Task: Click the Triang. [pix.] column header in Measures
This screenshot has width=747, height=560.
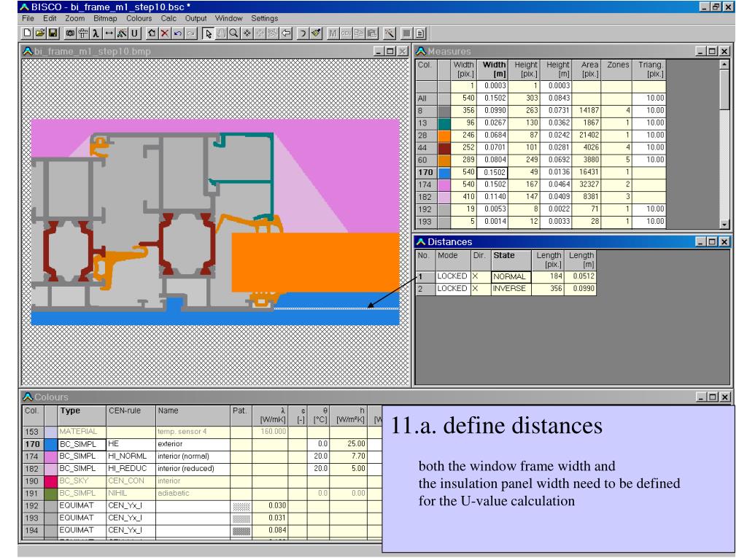Action: click(x=650, y=69)
